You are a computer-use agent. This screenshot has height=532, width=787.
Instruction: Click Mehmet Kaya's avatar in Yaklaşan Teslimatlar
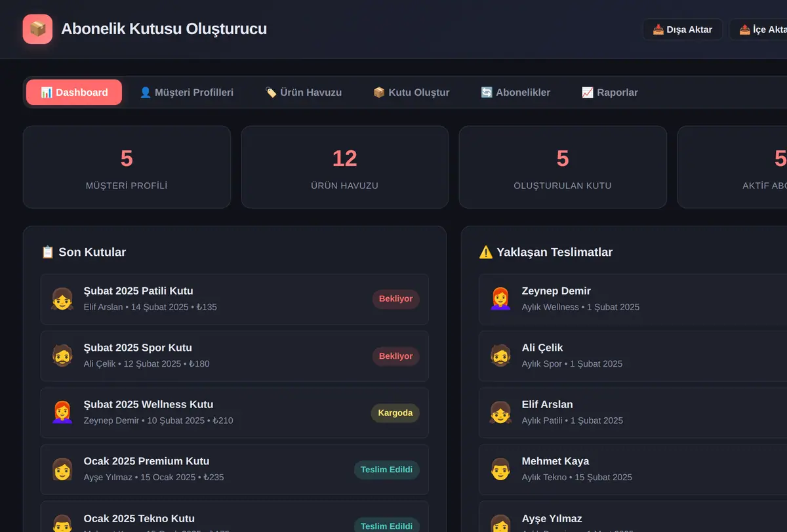click(500, 470)
